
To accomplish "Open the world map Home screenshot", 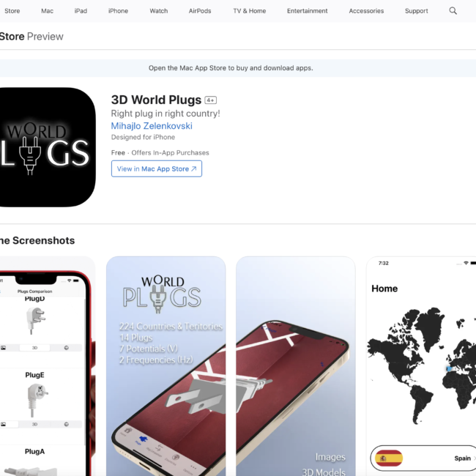I will coord(421,366).
